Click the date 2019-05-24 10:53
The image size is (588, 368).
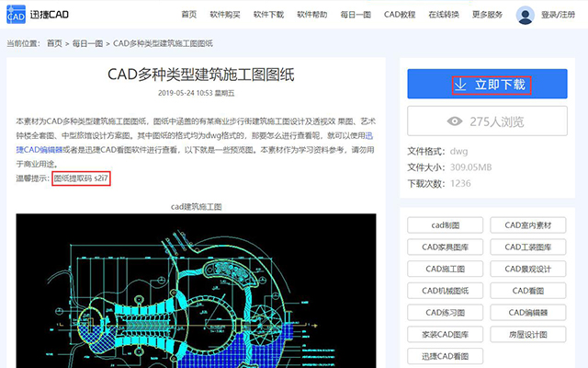186,93
